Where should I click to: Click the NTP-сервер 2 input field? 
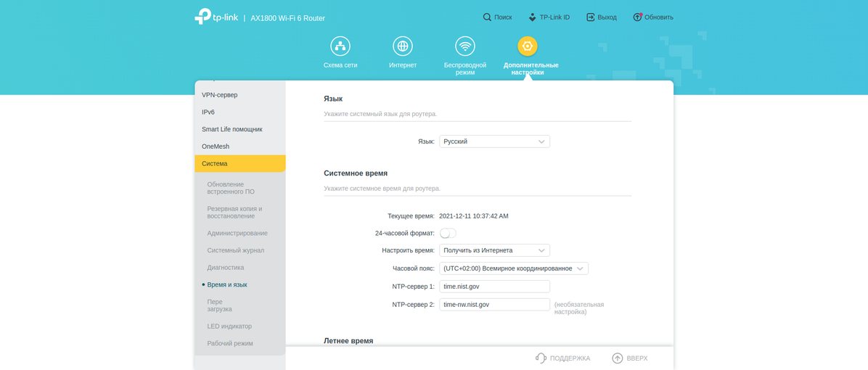pos(494,305)
